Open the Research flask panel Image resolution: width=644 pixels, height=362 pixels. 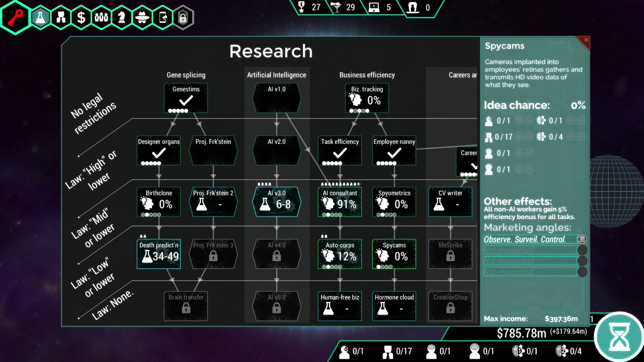point(40,17)
